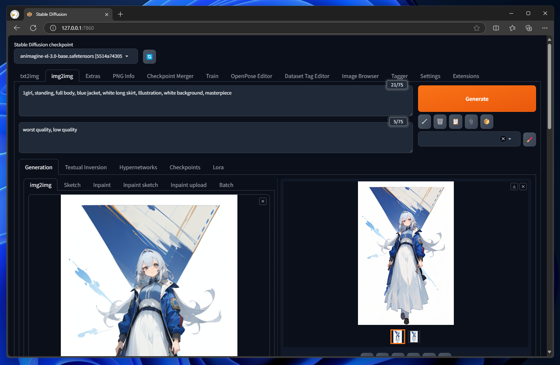Select the first output gallery thumbnail

tap(398, 336)
